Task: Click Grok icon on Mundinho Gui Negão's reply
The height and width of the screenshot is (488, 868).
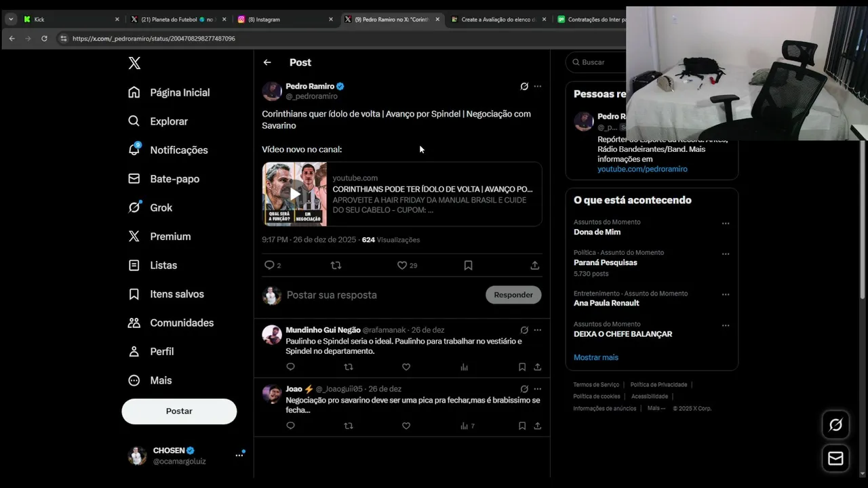Action: tap(524, 330)
